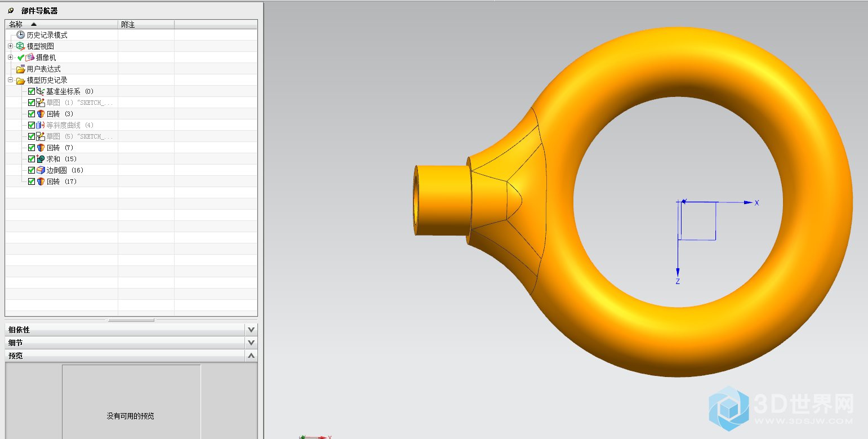Click the 基准坐标系 (0) datum icon
The image size is (868, 439).
coord(41,91)
